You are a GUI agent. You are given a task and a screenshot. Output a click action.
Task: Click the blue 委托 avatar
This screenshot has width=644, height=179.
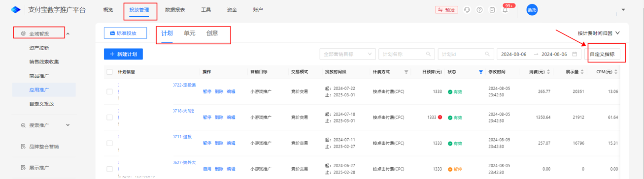[x=532, y=10]
